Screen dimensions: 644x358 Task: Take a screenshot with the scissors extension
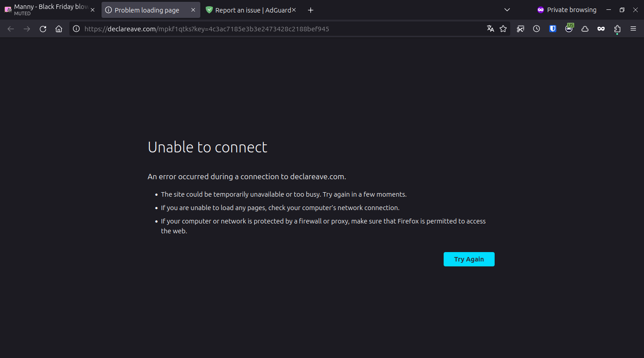pyautogui.click(x=521, y=28)
